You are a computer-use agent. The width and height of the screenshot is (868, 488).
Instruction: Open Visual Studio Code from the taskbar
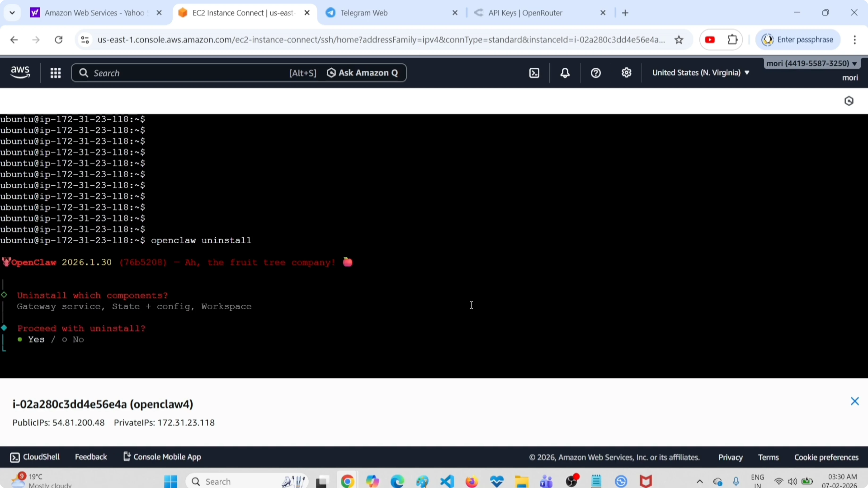point(447,481)
